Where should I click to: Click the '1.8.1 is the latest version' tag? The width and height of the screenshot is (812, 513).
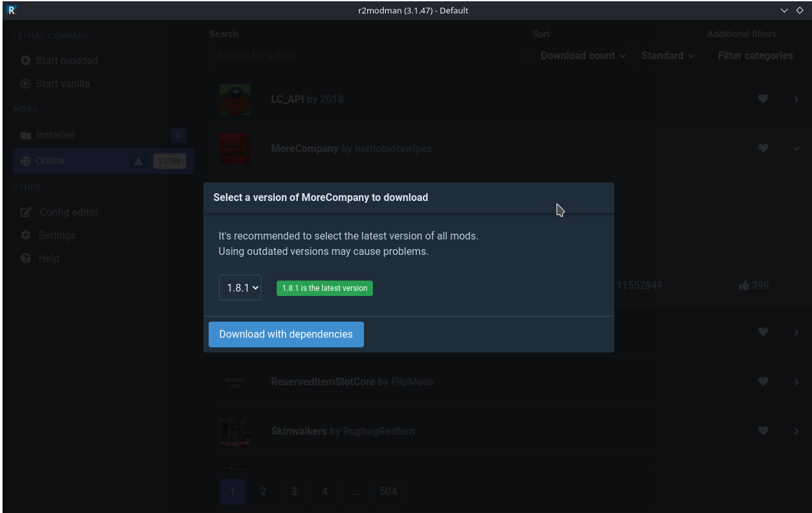pos(325,288)
